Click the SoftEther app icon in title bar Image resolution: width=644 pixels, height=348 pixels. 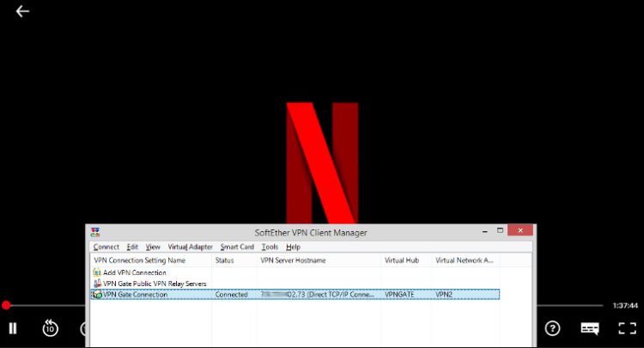pyautogui.click(x=95, y=232)
